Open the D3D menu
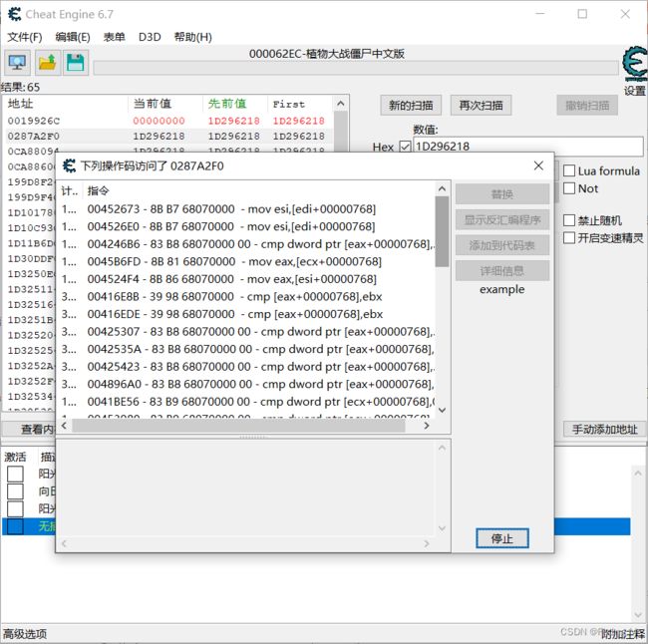Image resolution: width=648 pixels, height=644 pixels. pyautogui.click(x=150, y=37)
